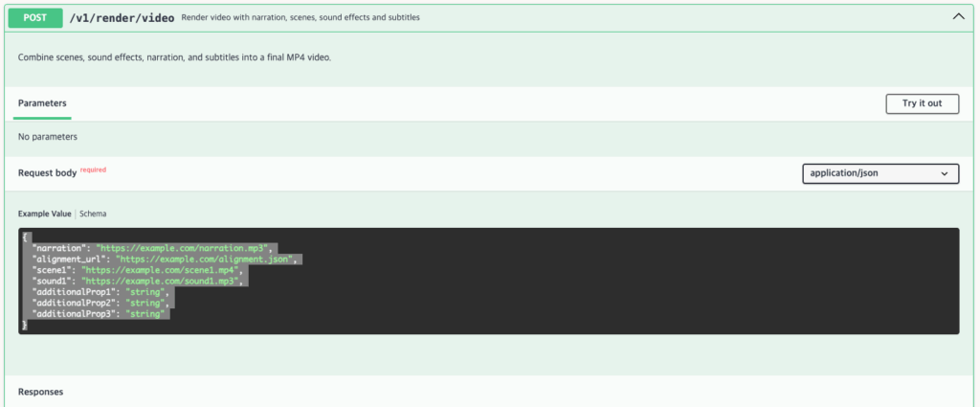Click the opening brace of the JSON example

[x=24, y=237]
